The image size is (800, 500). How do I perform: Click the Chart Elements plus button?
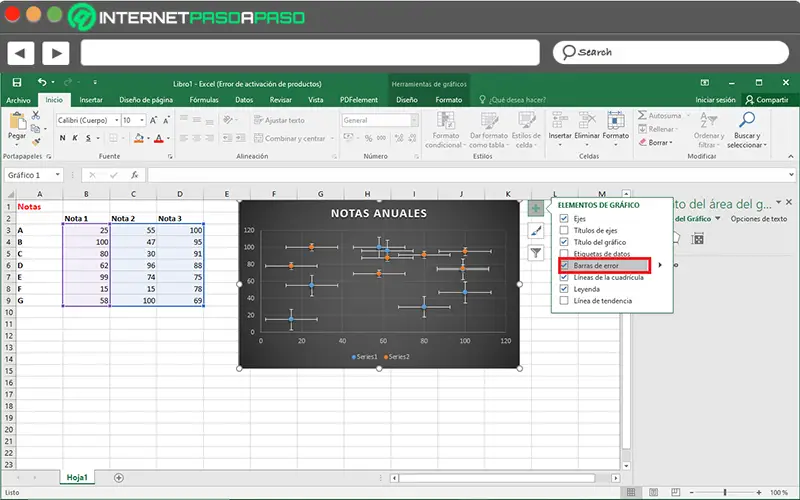(x=535, y=208)
